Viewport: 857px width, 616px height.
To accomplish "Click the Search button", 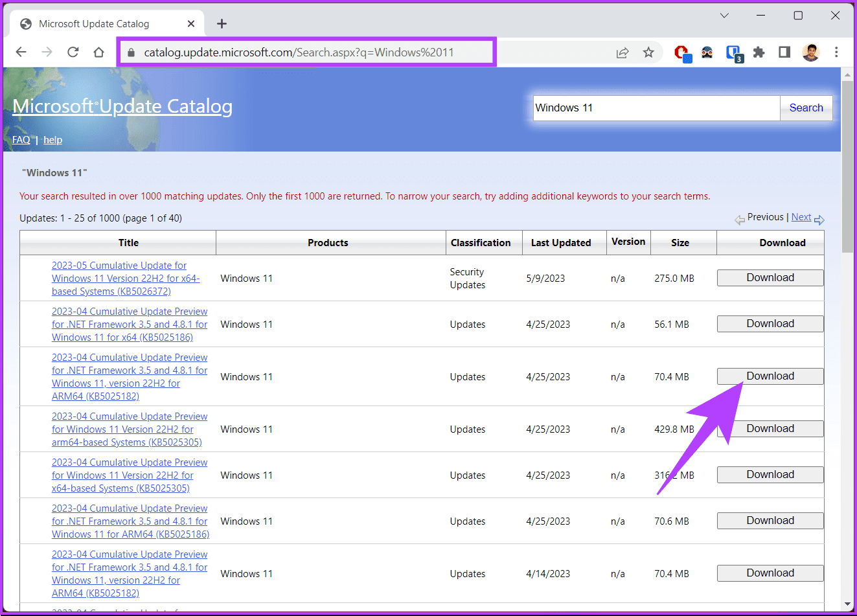I will 806,108.
